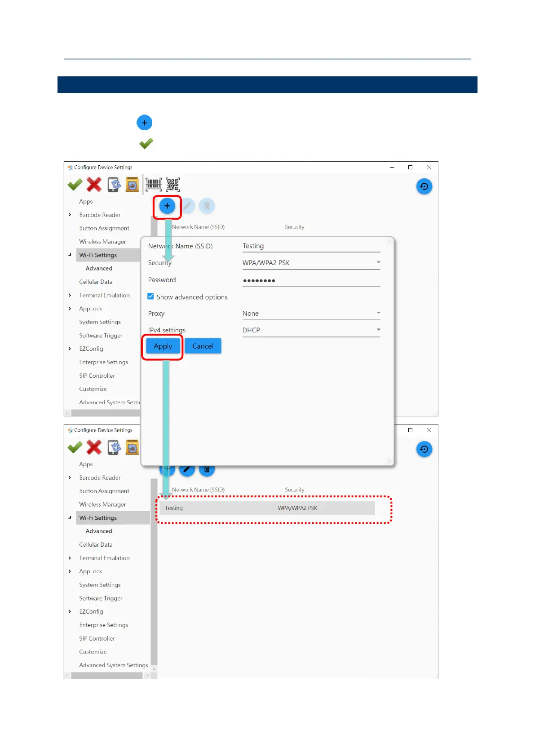
Task: Open IPv4 settings dropdown set to DHCP
Action: coord(311,330)
